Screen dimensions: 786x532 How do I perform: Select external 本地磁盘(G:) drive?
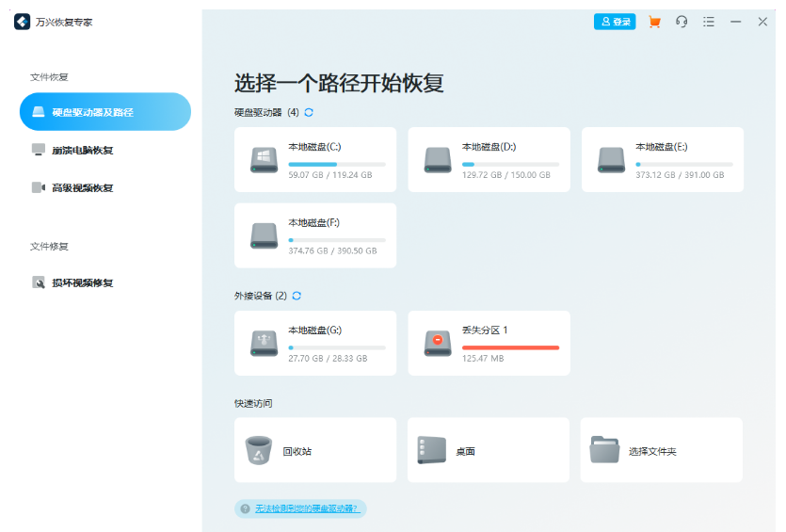pyautogui.click(x=315, y=343)
